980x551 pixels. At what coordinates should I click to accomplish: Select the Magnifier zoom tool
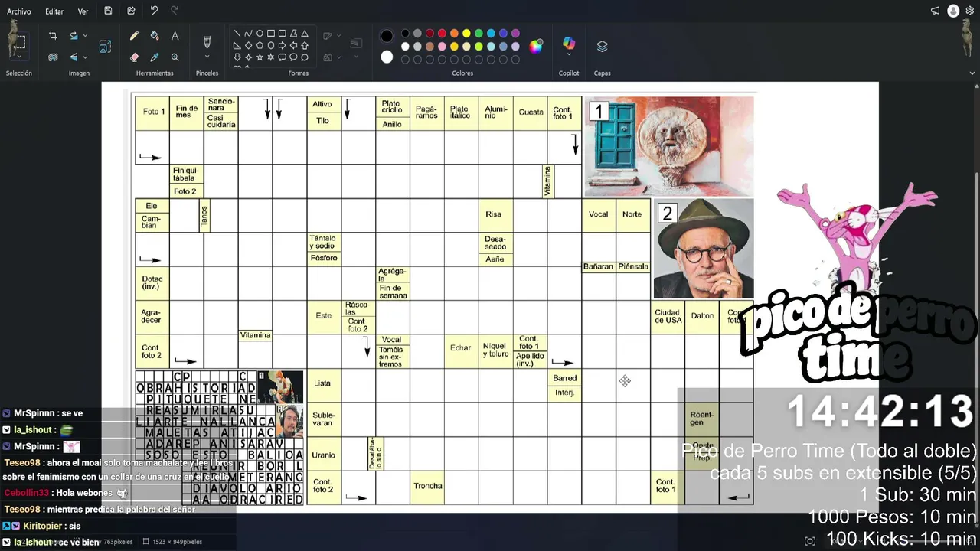175,57
